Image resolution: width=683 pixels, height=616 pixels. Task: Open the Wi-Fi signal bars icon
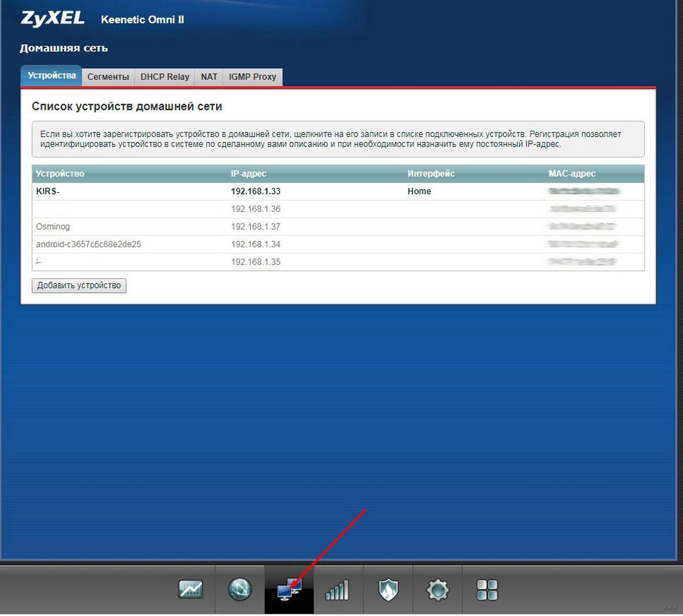(337, 590)
